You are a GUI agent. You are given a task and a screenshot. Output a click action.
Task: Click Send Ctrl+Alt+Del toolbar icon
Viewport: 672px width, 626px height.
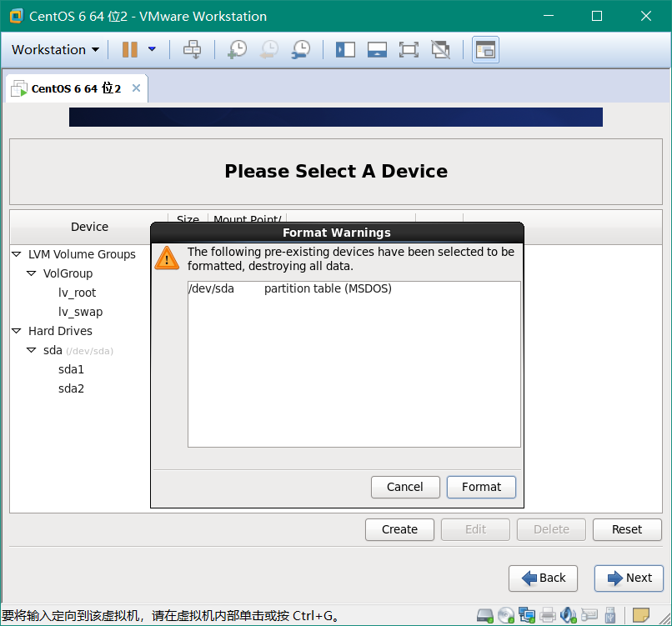(193, 50)
